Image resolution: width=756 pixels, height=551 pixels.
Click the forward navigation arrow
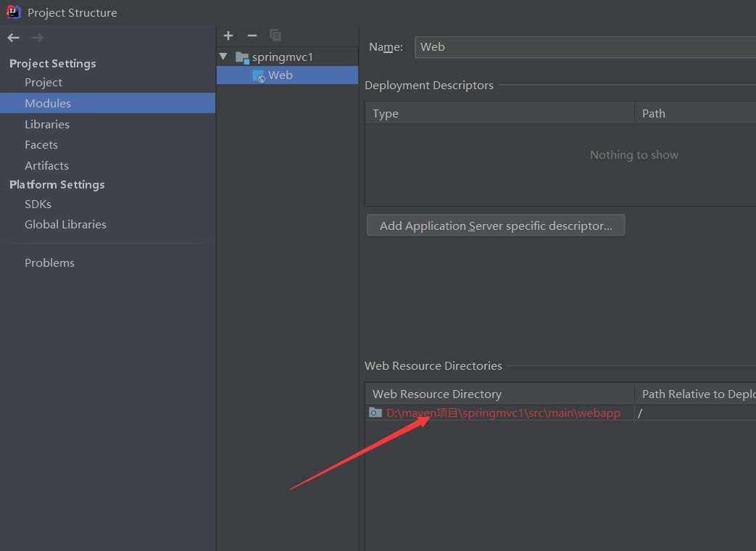37,38
